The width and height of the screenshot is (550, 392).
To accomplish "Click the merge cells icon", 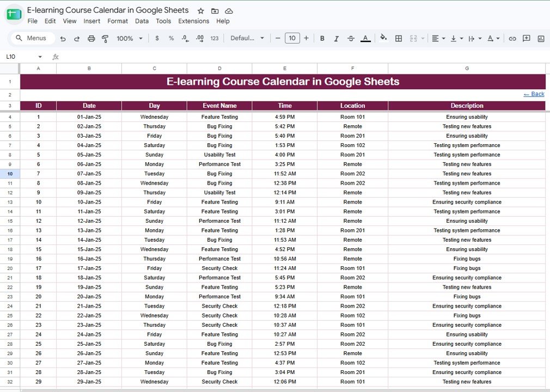I will (x=413, y=39).
